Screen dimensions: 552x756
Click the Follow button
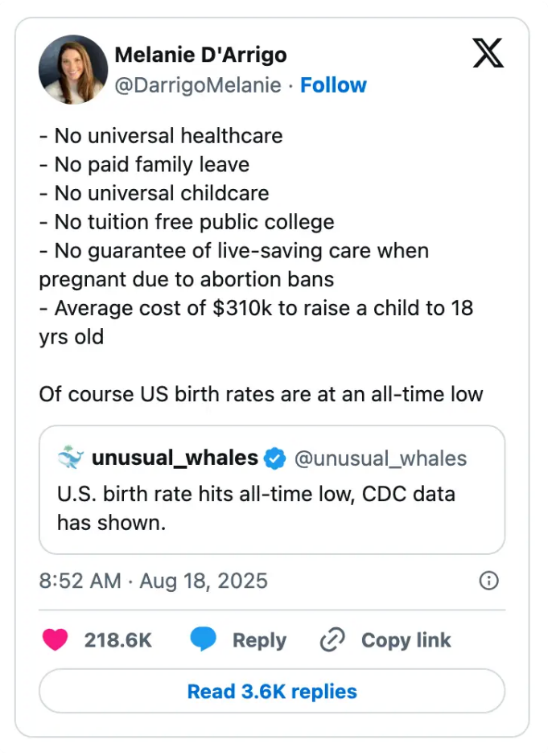click(334, 84)
